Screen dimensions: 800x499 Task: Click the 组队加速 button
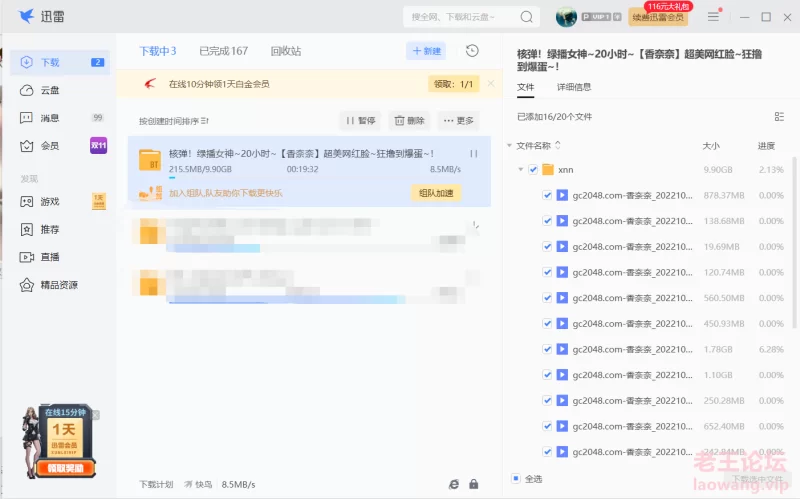point(436,193)
